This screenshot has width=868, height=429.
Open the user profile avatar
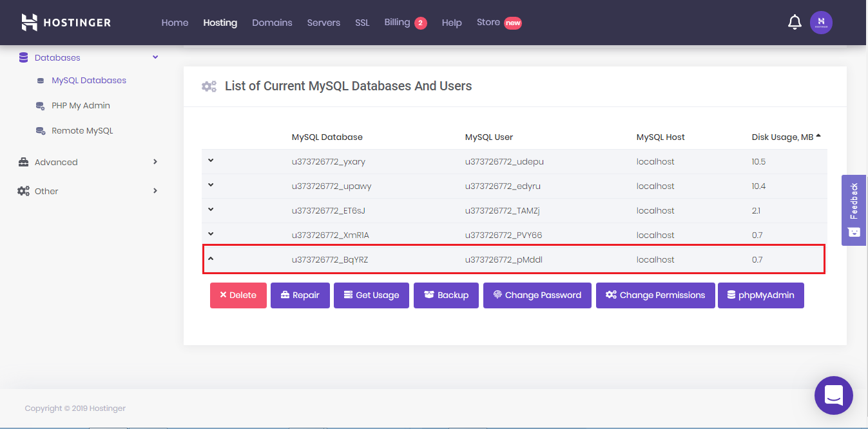pos(821,23)
